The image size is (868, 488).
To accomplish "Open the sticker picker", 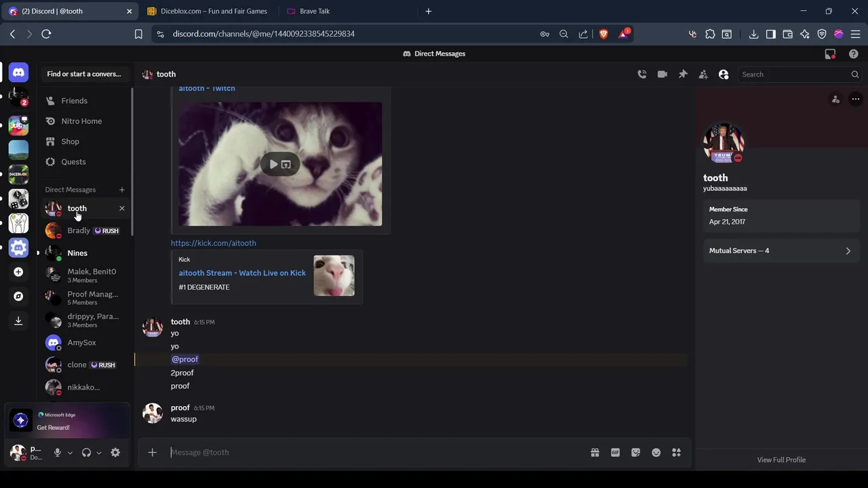I will [635, 453].
